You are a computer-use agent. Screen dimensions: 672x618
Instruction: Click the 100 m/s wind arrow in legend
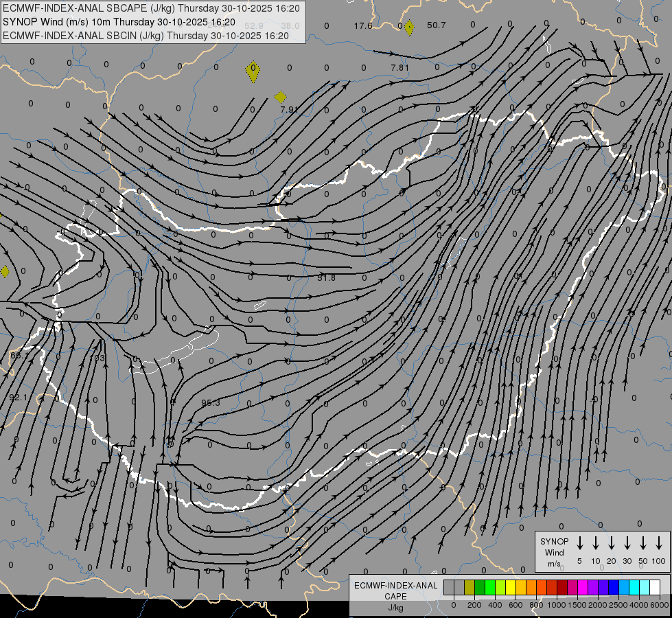[659, 543]
